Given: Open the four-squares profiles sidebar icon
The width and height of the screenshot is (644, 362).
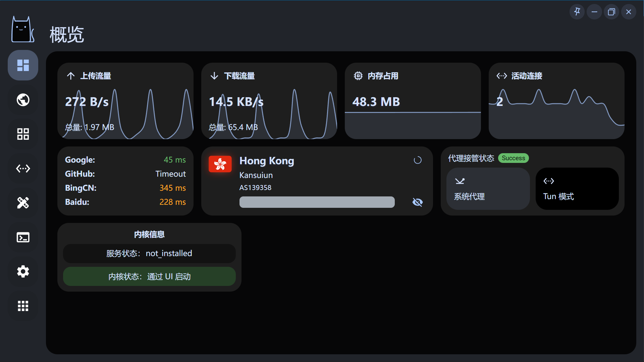Looking at the screenshot, I should coord(23,134).
